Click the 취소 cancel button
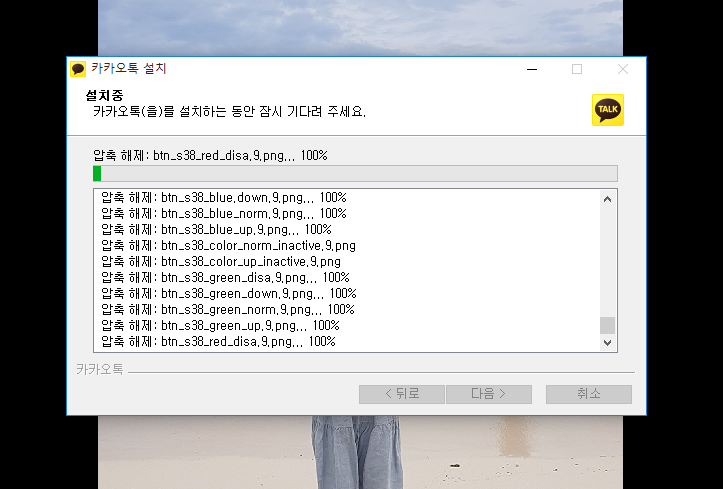This screenshot has width=723, height=489. pyautogui.click(x=589, y=394)
